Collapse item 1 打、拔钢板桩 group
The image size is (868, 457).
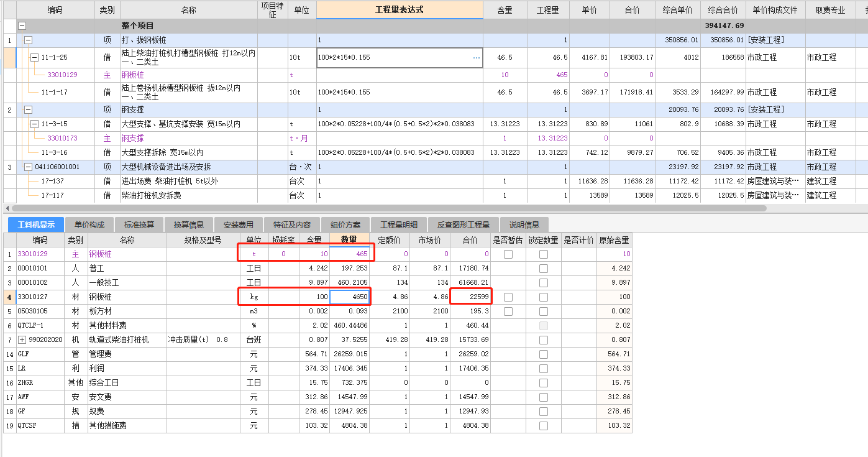[x=28, y=40]
